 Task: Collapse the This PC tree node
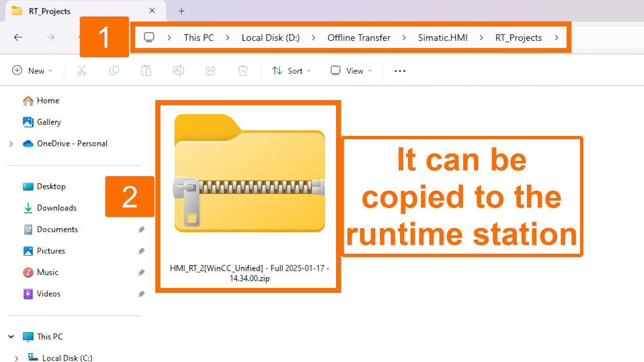click(x=11, y=337)
